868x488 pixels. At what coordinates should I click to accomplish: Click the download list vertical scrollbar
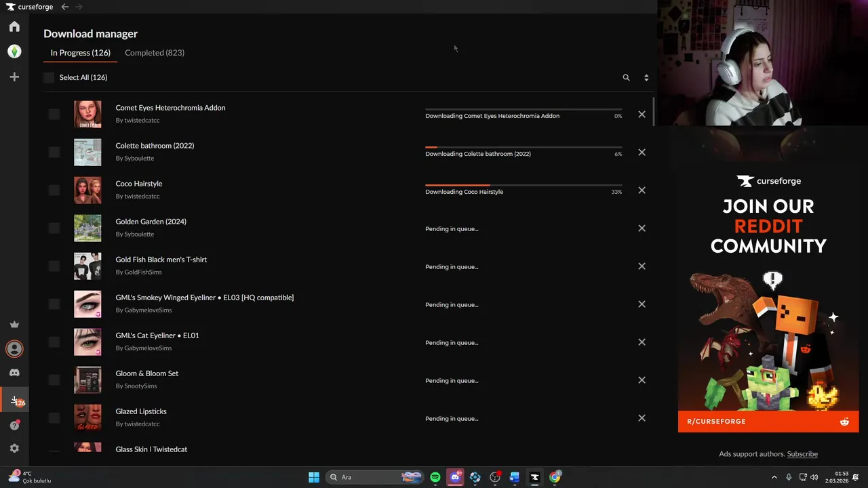pos(653,112)
